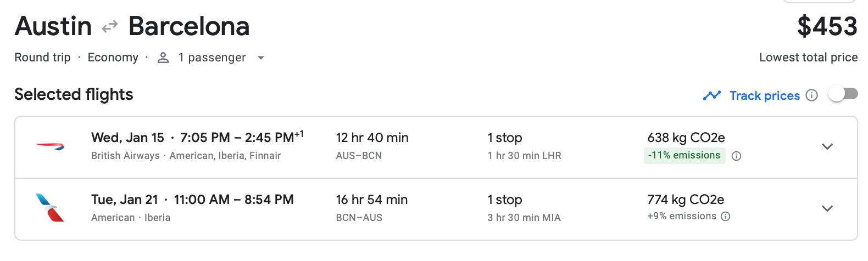The image size is (868, 261).
Task: Click the Track prices graph icon
Action: tap(712, 95)
